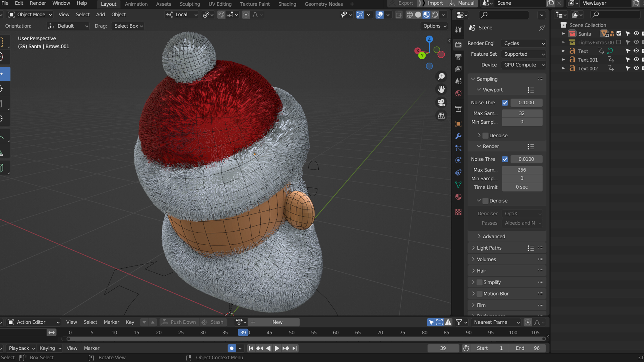Open the Tool properties tab
The width and height of the screenshot is (644, 362).
pyautogui.click(x=458, y=30)
